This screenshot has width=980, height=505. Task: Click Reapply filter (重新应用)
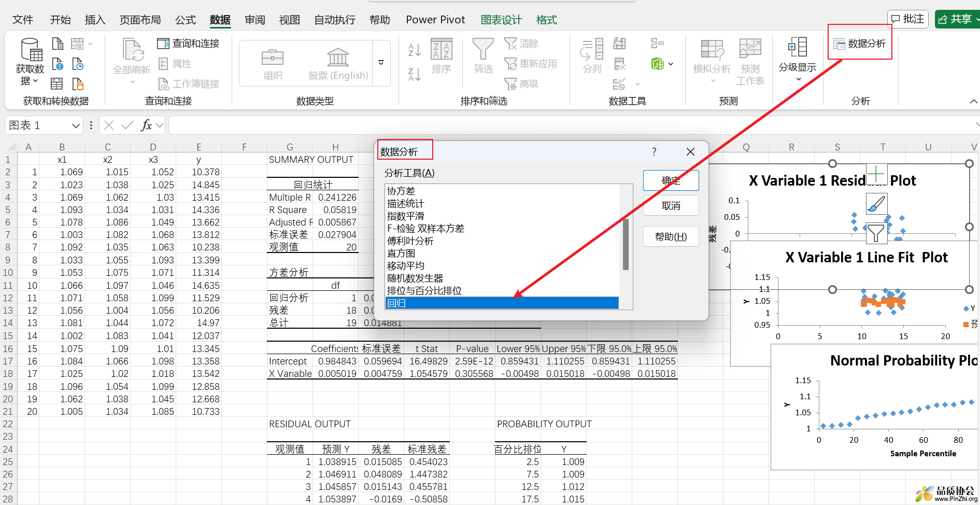(531, 64)
